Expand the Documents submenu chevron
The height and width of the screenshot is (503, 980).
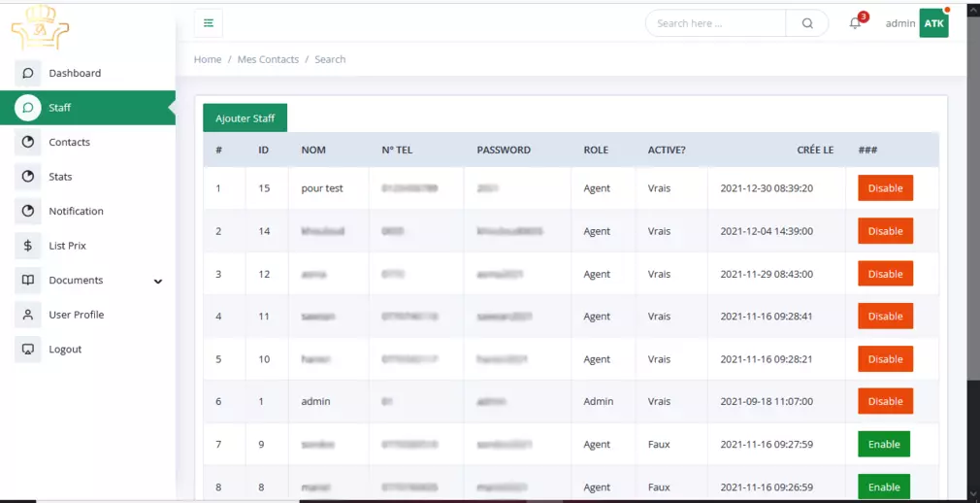point(158,282)
